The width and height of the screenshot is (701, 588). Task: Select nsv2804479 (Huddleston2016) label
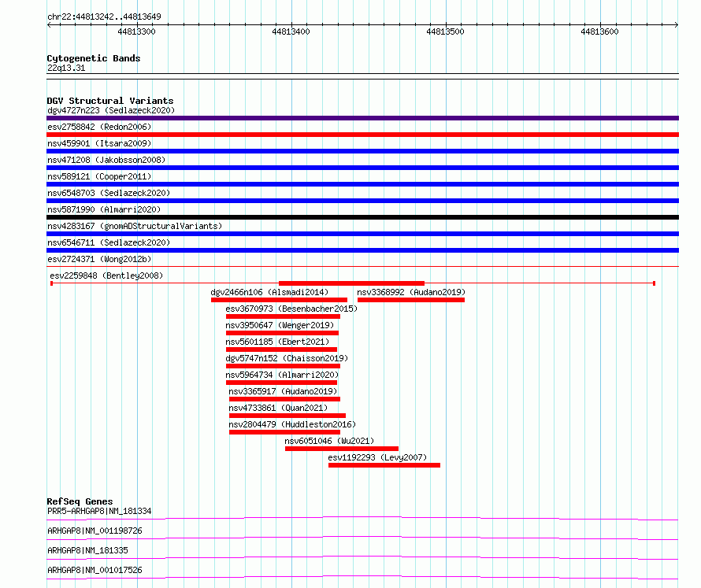[x=292, y=424]
